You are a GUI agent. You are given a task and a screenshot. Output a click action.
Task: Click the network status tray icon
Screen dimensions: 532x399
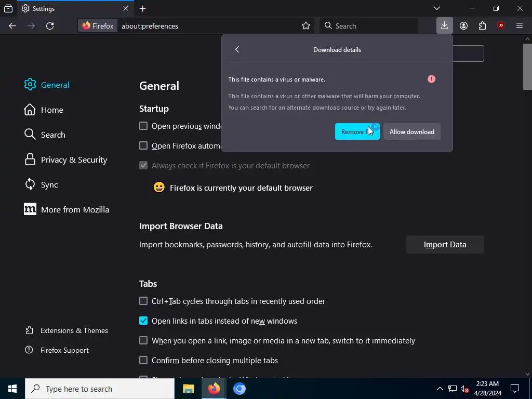pos(453,389)
